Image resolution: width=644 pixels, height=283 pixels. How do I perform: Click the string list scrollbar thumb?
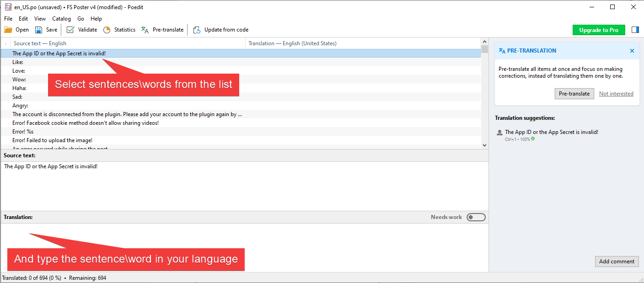click(x=485, y=49)
